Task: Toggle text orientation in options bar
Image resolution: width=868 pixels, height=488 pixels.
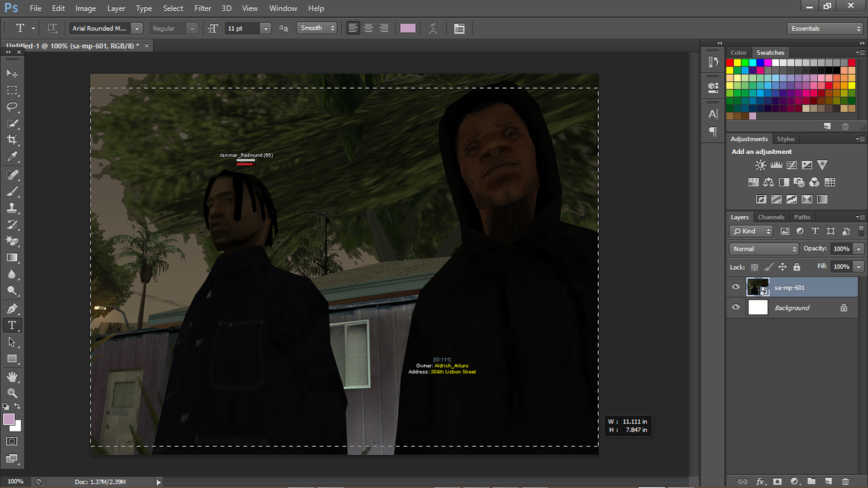Action: click(x=52, y=28)
